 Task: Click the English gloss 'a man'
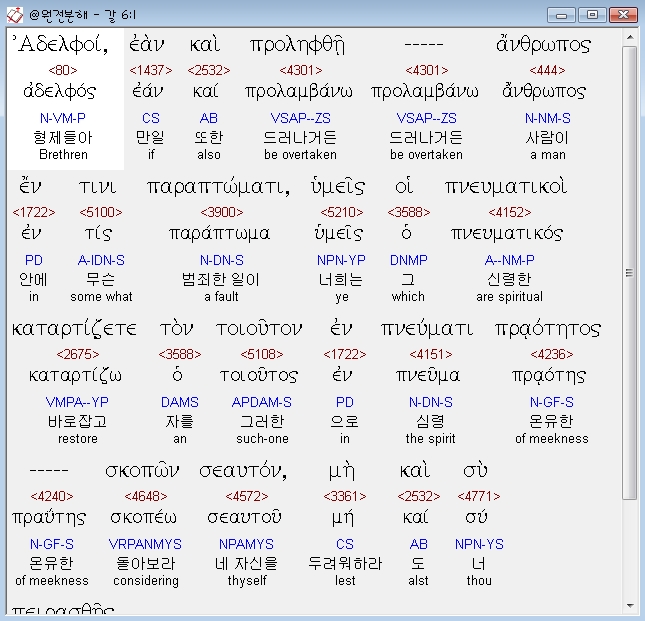pyautogui.click(x=548, y=155)
